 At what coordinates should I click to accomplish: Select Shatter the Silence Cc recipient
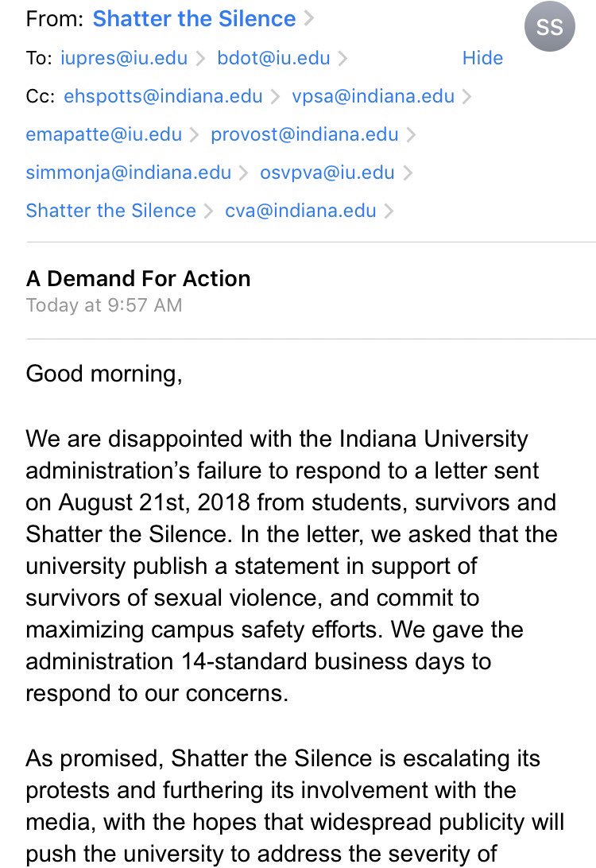(x=111, y=211)
